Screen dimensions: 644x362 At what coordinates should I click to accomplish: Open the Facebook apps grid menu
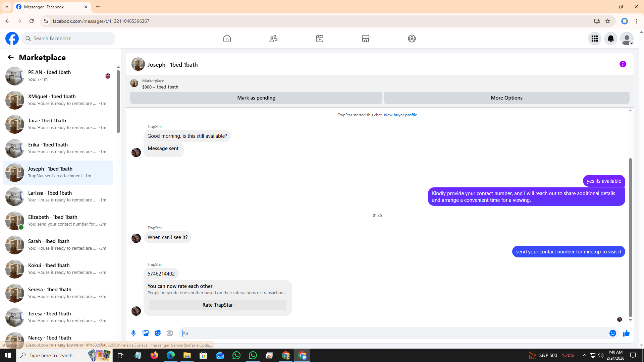point(594,39)
